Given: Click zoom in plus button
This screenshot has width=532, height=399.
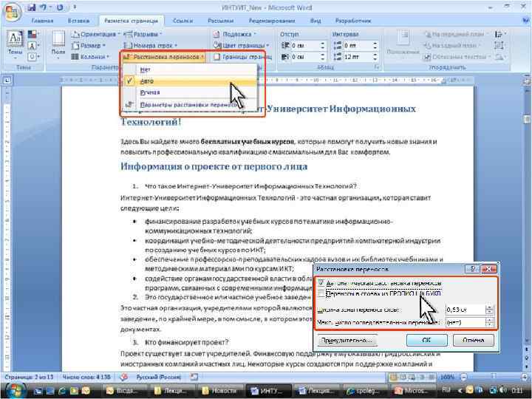Looking at the screenshot, I should [x=525, y=377].
